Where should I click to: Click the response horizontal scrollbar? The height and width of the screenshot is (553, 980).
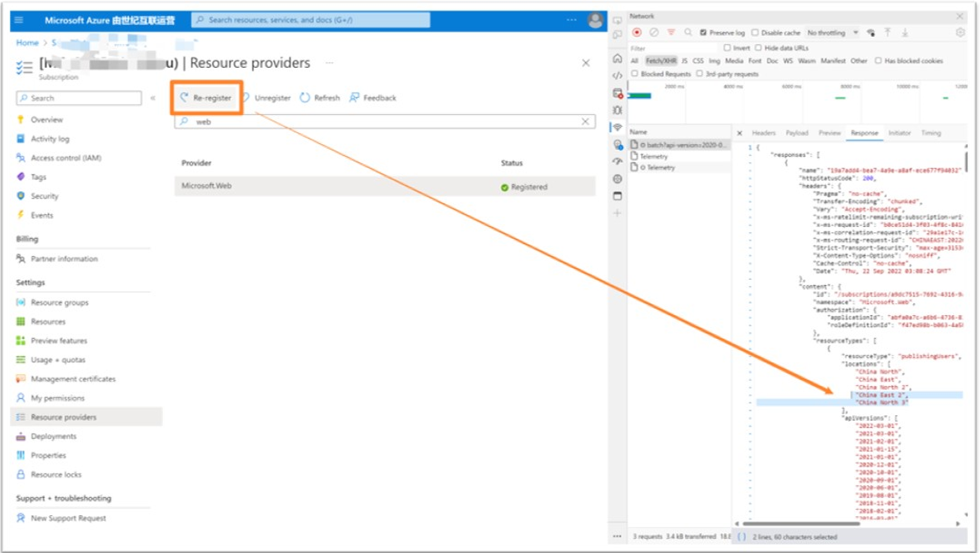pos(800,523)
